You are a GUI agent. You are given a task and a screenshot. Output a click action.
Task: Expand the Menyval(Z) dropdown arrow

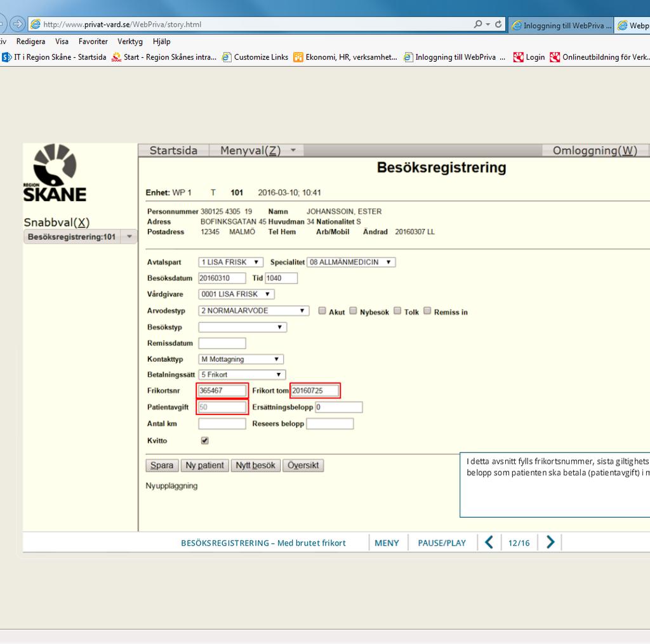click(x=293, y=150)
